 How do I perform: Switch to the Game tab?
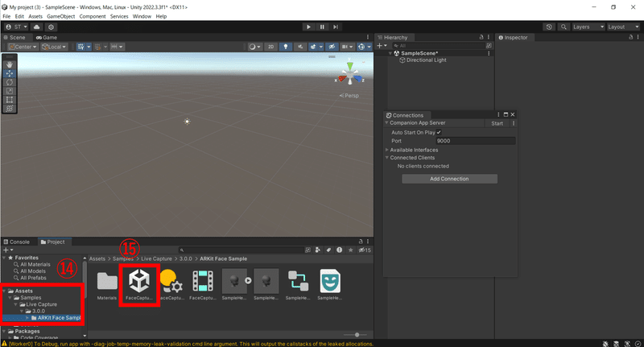click(x=47, y=37)
